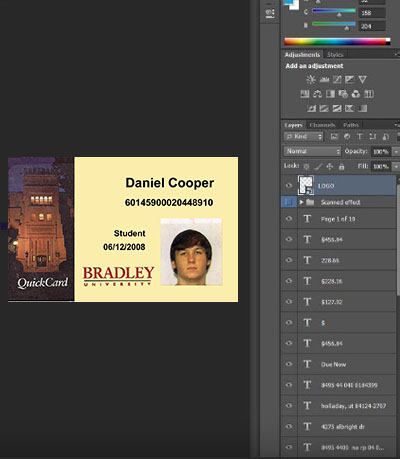Hide the Page 1 of 10 layer
Screen dimensions: 400x459
[x=289, y=219]
